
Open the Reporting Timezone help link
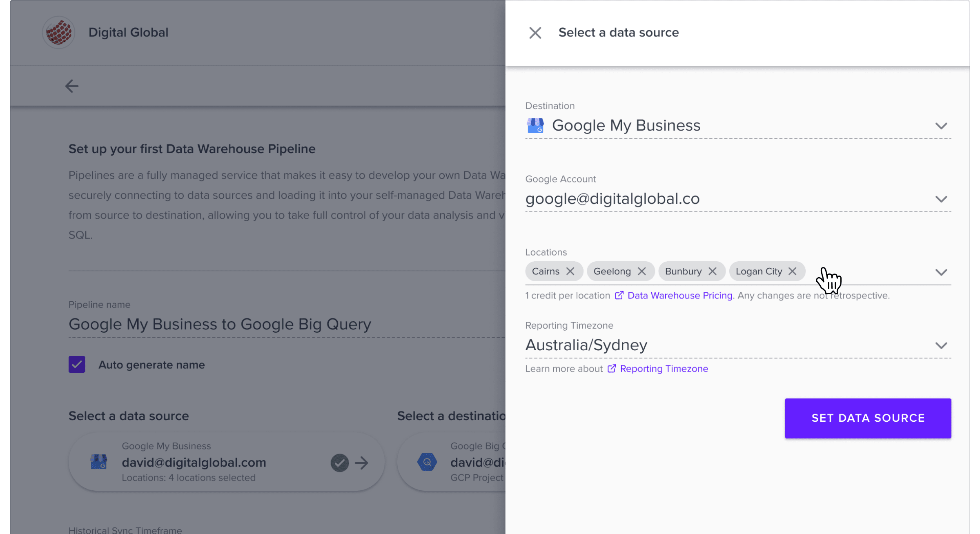point(664,368)
